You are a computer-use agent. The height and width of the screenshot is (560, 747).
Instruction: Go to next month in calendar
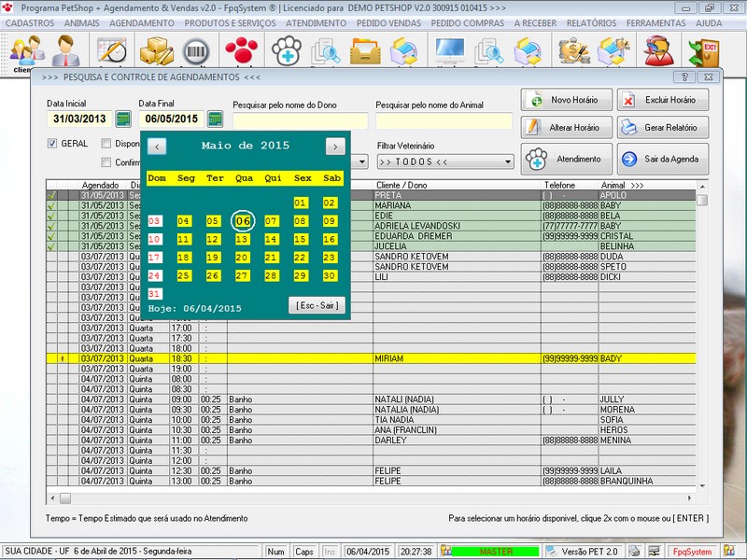click(335, 147)
